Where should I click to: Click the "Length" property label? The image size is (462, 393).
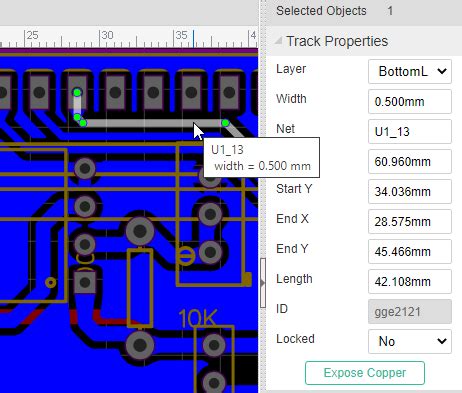[x=294, y=279]
